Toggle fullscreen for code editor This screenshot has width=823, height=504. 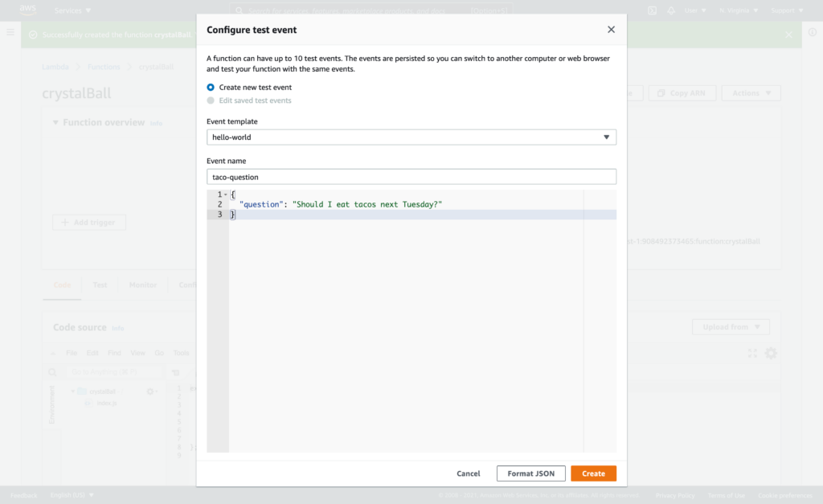point(752,354)
